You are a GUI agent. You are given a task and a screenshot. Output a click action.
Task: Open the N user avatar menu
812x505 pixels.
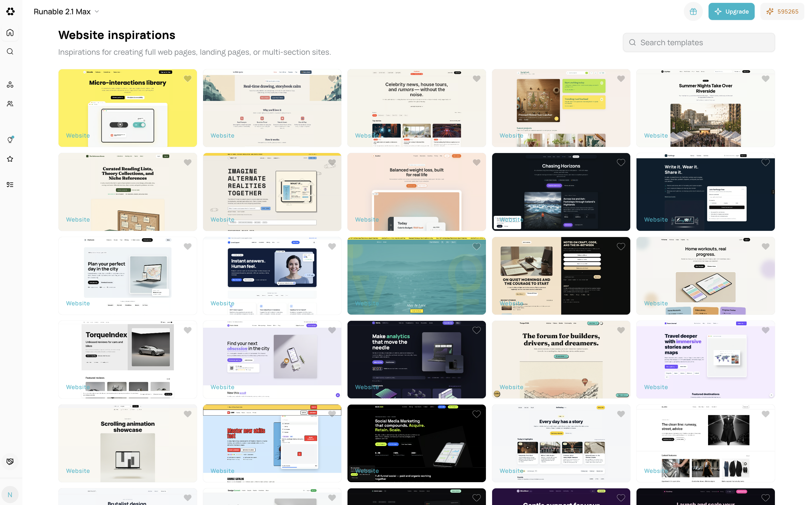[10, 495]
